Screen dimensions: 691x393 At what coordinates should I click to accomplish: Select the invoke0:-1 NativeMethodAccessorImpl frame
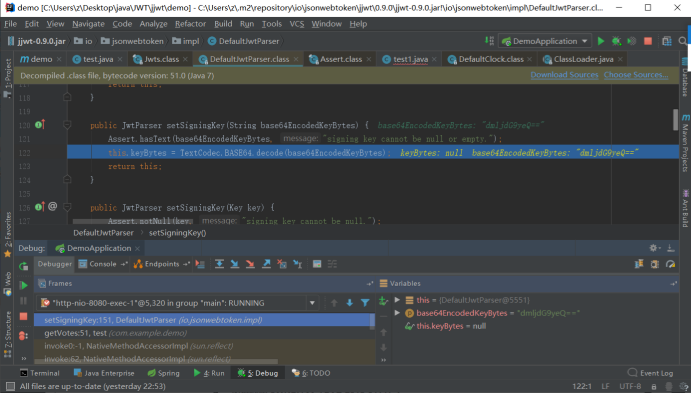coord(204,346)
